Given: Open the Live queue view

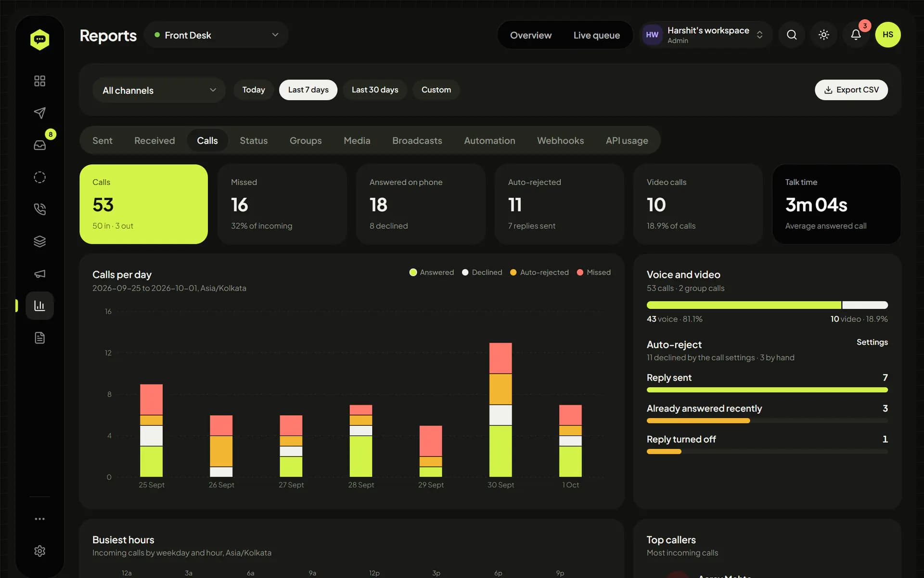Looking at the screenshot, I should [x=596, y=35].
